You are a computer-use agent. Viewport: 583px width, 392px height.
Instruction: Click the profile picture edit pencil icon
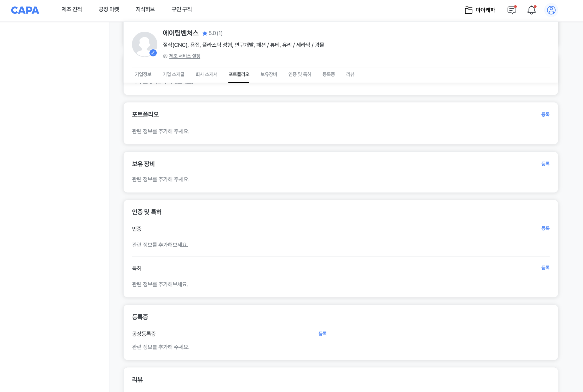(x=153, y=52)
